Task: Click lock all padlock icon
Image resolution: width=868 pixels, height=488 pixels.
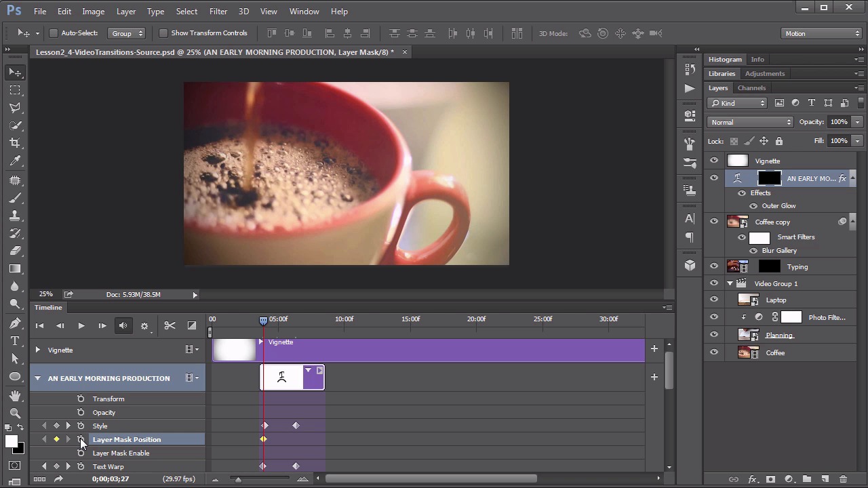Action: [778, 141]
